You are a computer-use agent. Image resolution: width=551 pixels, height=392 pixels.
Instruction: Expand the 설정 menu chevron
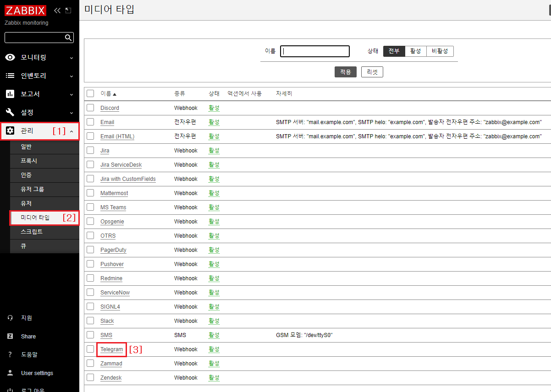click(71, 113)
